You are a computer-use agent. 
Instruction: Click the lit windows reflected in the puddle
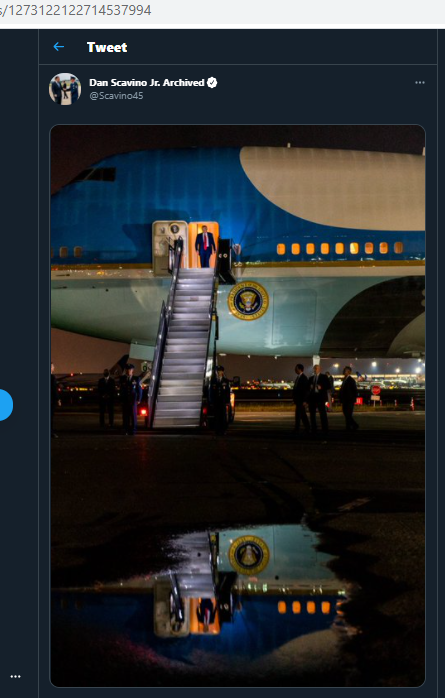pos(304,607)
